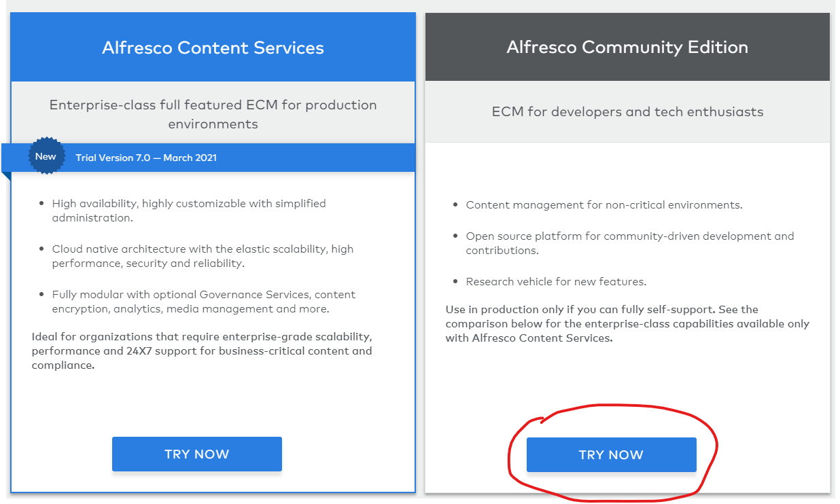The height and width of the screenshot is (504, 840).
Task: Click TRY NOW for Alfresco Content Services
Action: pos(196,454)
